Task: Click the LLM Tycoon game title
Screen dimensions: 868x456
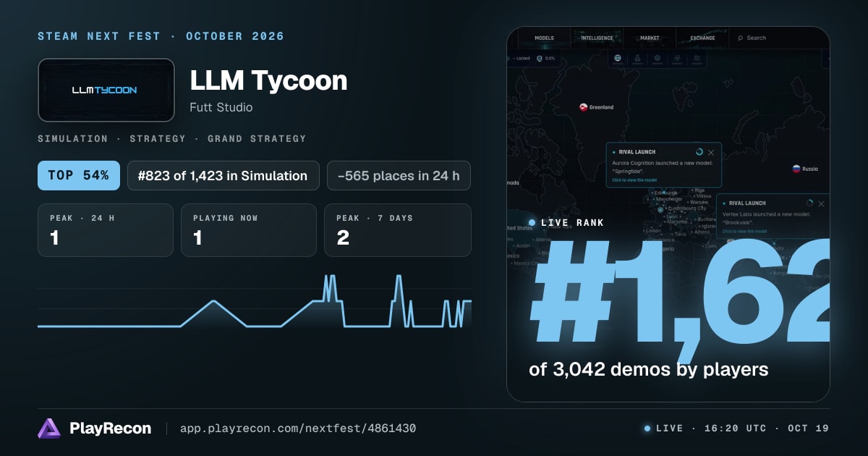Action: click(x=268, y=80)
